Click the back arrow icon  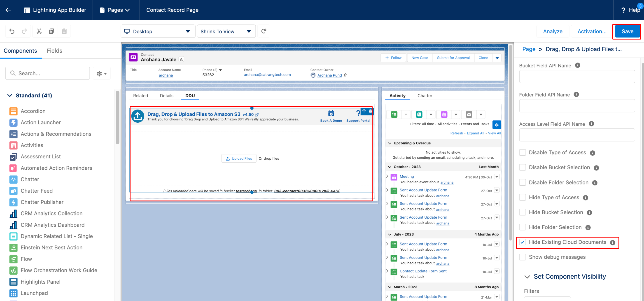click(x=8, y=10)
